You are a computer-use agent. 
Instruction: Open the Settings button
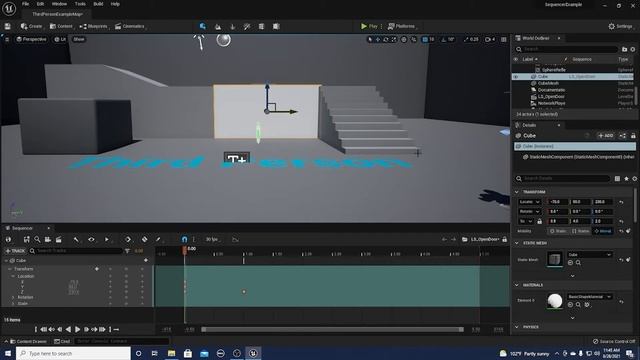point(620,26)
